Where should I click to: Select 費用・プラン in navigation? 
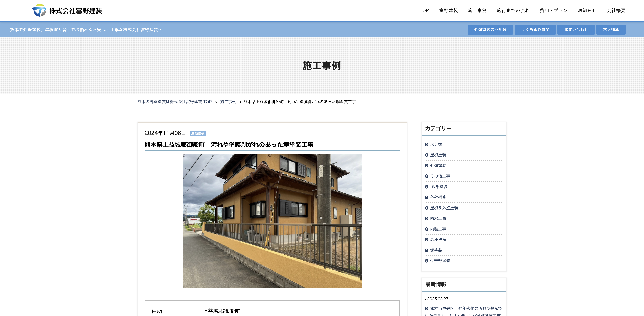pyautogui.click(x=553, y=11)
